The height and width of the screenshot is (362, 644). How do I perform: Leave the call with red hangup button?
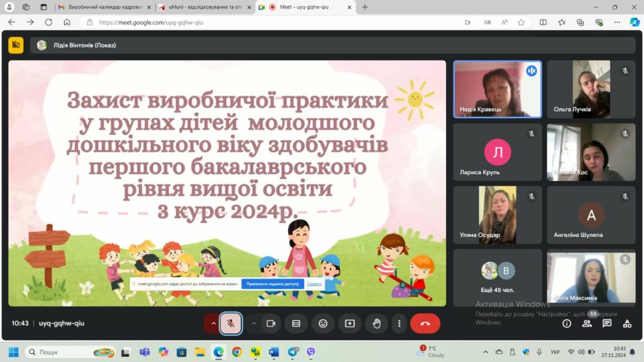tap(425, 324)
